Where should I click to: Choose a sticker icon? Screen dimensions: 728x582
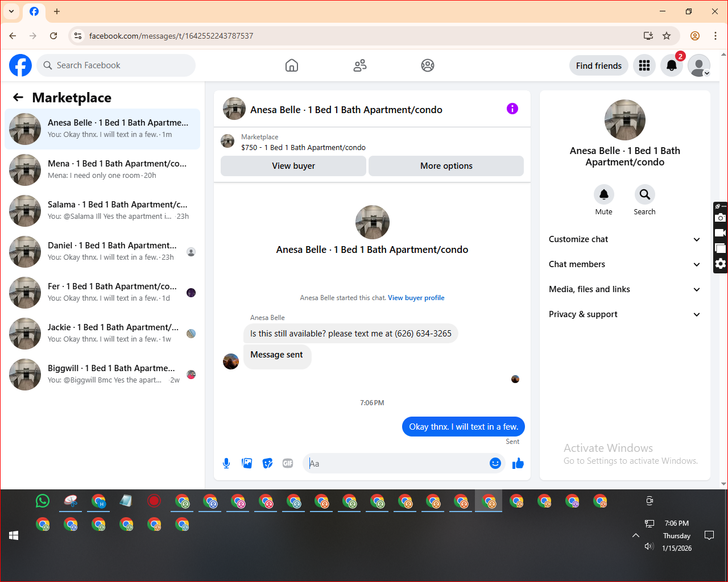pyautogui.click(x=267, y=463)
